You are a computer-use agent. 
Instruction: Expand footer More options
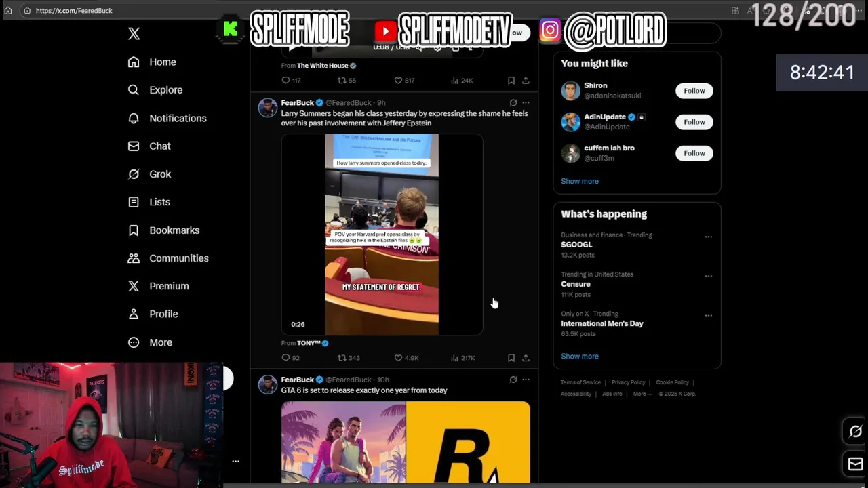coord(642,394)
